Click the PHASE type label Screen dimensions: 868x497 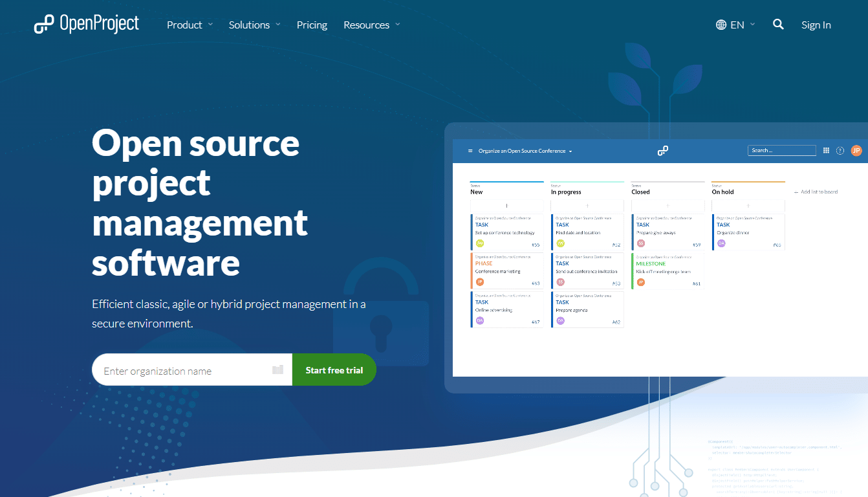[x=484, y=263]
